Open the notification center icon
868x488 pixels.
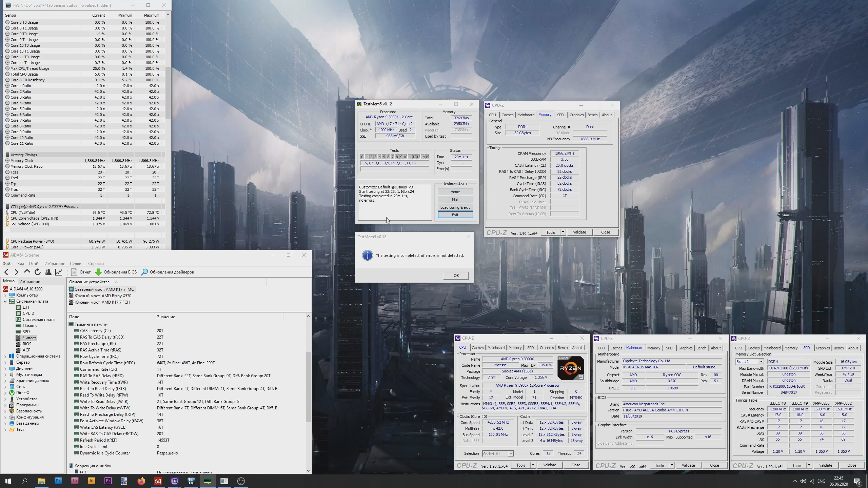[x=857, y=481]
